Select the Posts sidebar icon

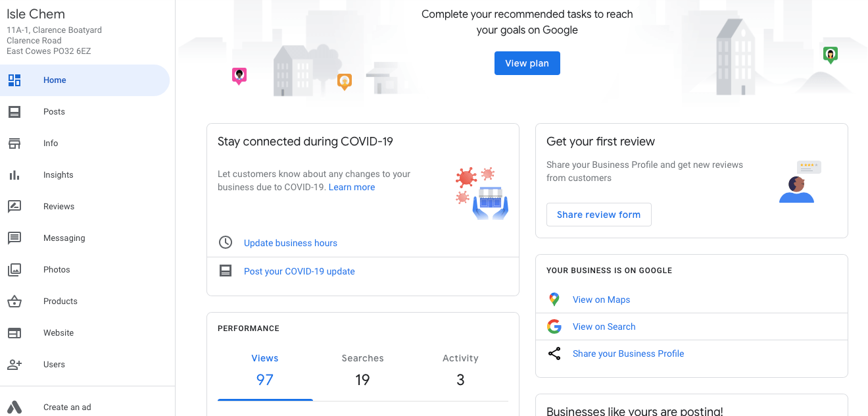pos(14,111)
